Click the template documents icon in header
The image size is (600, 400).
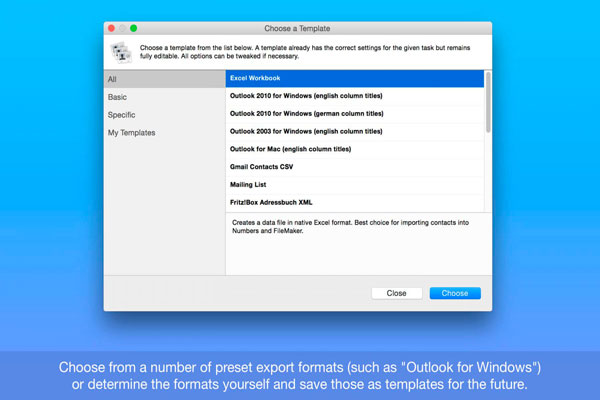(120, 52)
